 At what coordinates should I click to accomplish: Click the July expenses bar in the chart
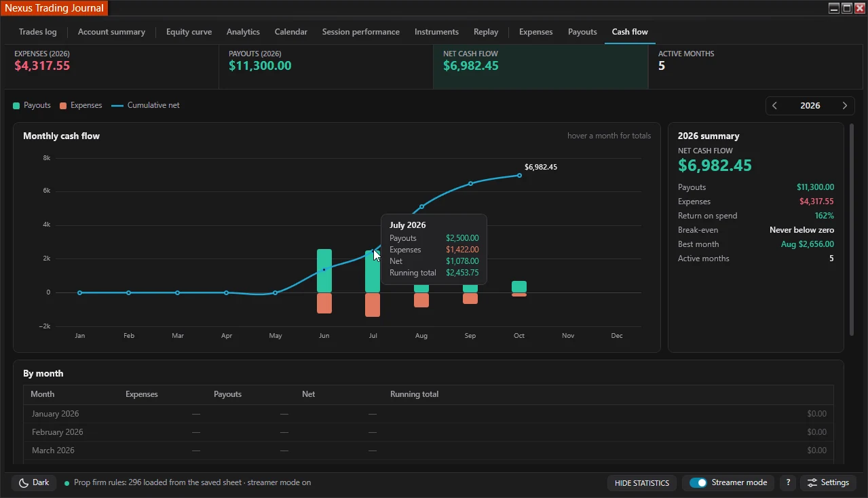(373, 305)
